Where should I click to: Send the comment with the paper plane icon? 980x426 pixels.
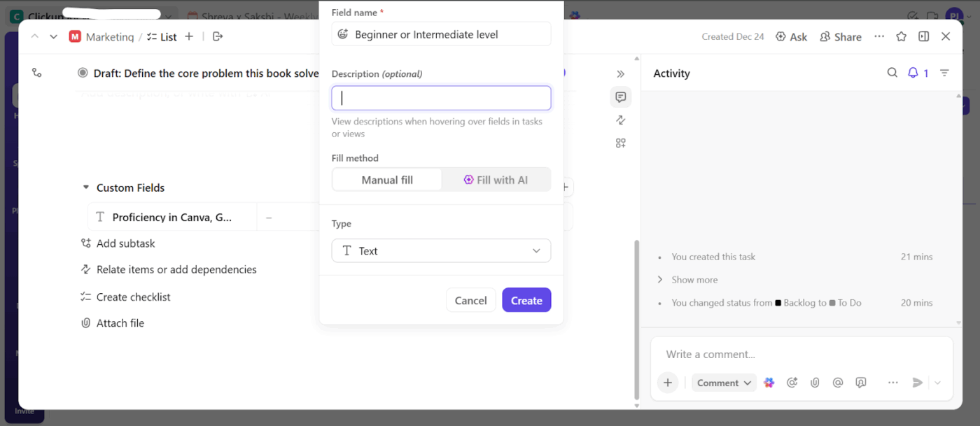tap(918, 383)
